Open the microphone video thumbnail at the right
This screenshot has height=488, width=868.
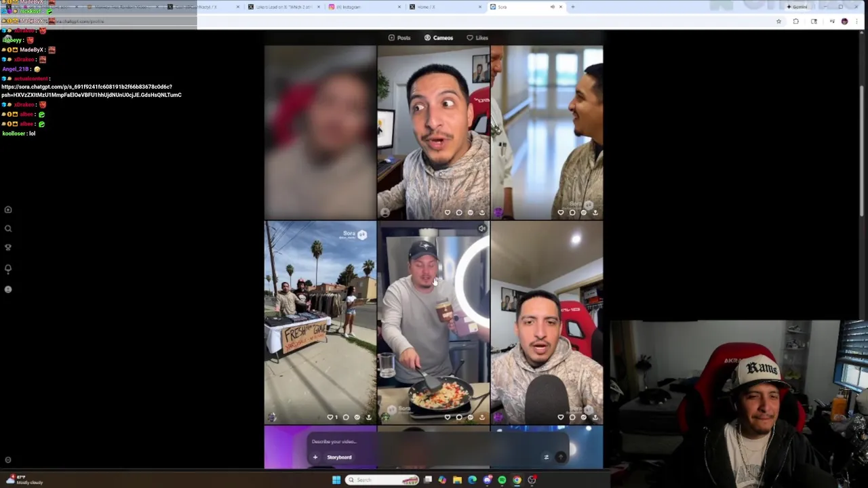pyautogui.click(x=547, y=322)
